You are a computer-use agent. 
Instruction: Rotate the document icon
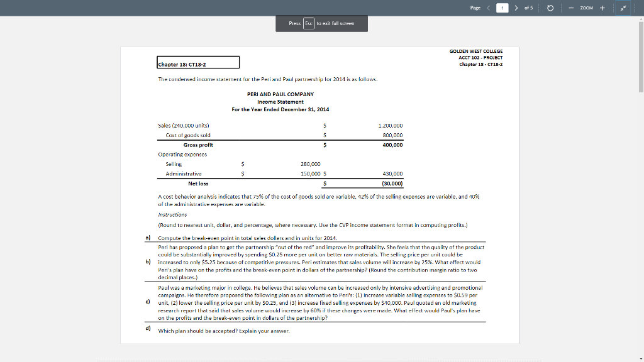tap(550, 8)
